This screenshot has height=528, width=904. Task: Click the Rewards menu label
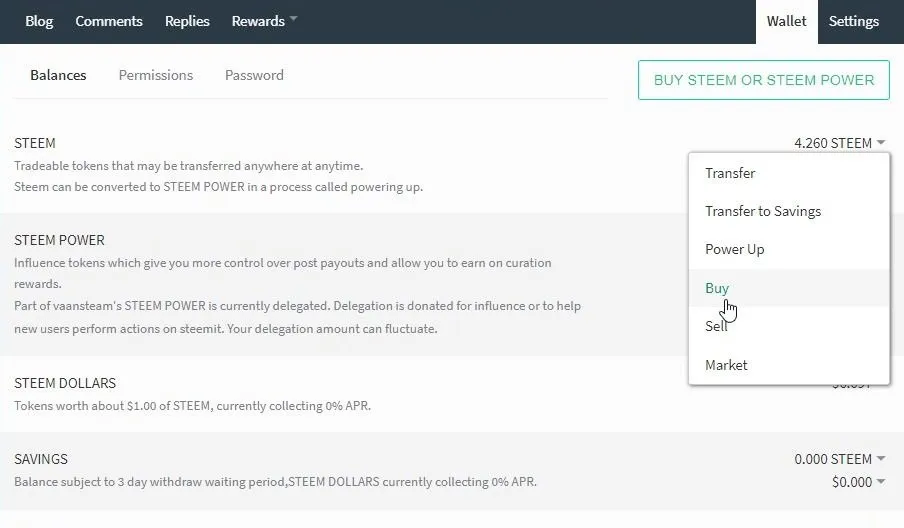click(258, 21)
